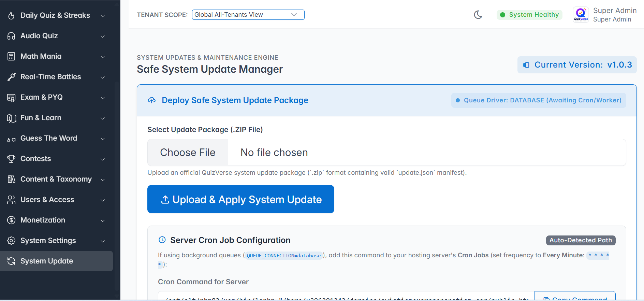This screenshot has height=301, width=644.
Task: Click the library icon for Content & Taxonomy
Action: (11, 179)
